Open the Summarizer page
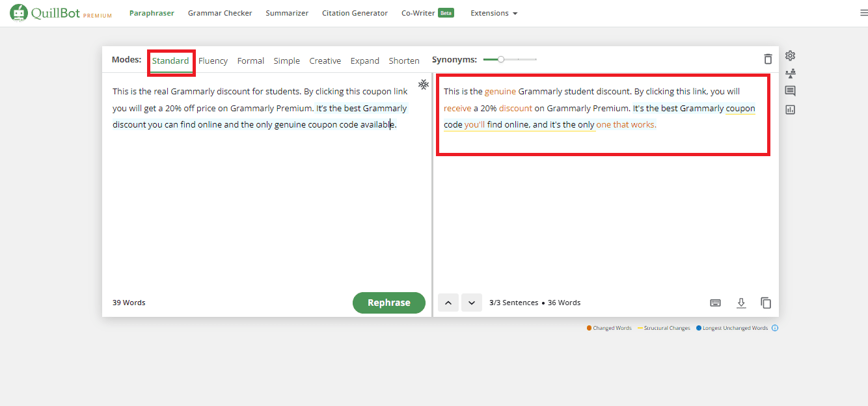This screenshot has width=868, height=406. 287,13
